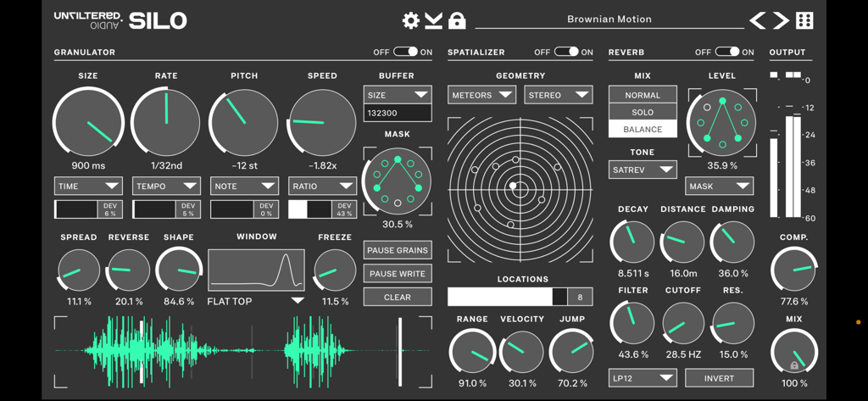Viewport: 868px width, 401px height.
Task: Click the lock icon on Mix knob
Action: (x=794, y=365)
